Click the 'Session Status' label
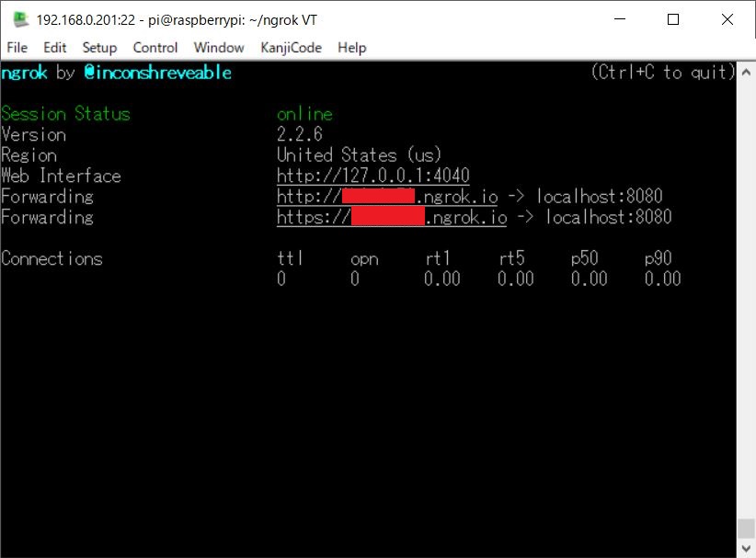Viewport: 756px width, 558px height. click(65, 114)
